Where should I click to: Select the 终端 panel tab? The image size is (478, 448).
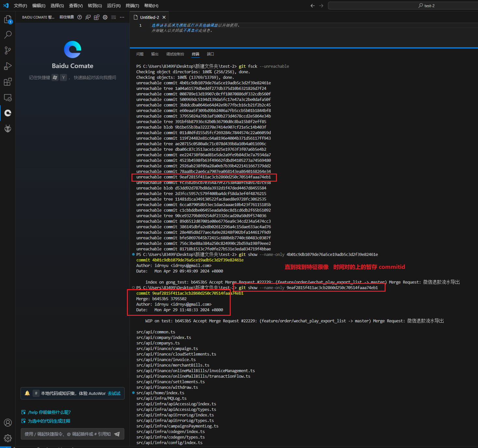pos(196,54)
